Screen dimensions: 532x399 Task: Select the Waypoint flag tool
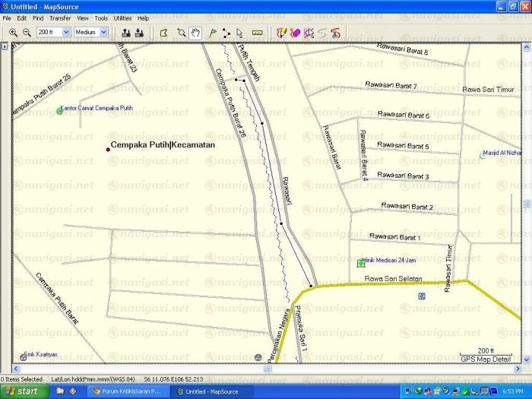pyautogui.click(x=213, y=33)
